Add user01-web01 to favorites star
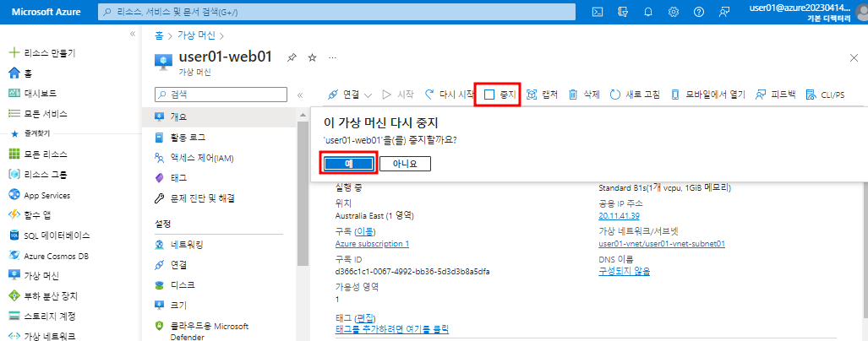This screenshot has width=868, height=341. point(312,57)
